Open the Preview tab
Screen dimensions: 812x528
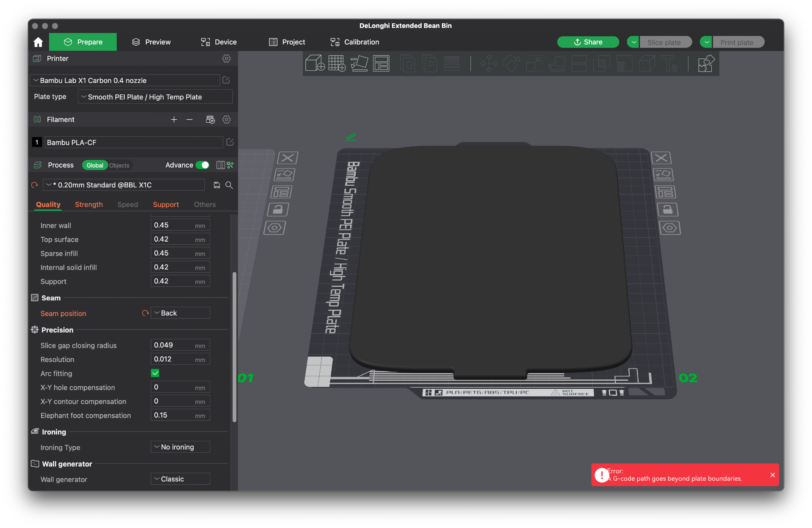point(151,42)
